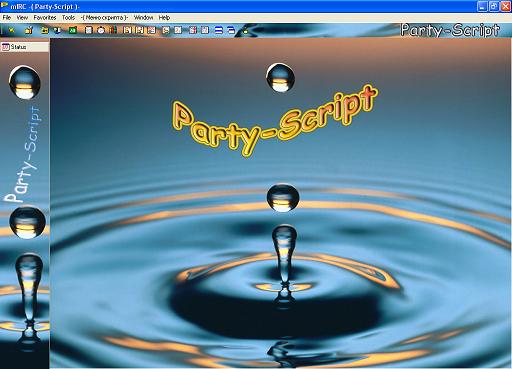Screen dimensions: 512x369
Task: Open the View menu
Action: pos(22,18)
